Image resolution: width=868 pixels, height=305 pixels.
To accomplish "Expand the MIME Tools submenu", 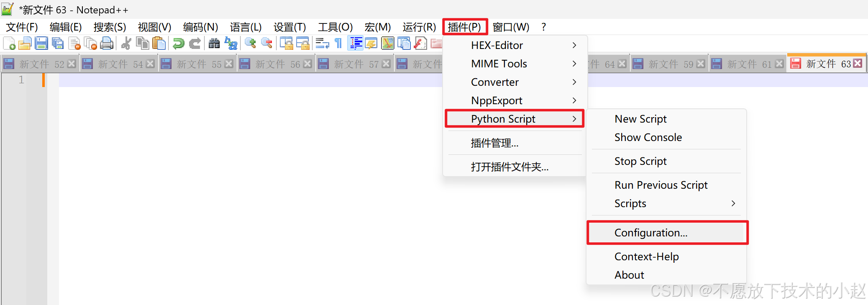I will pyautogui.click(x=515, y=64).
